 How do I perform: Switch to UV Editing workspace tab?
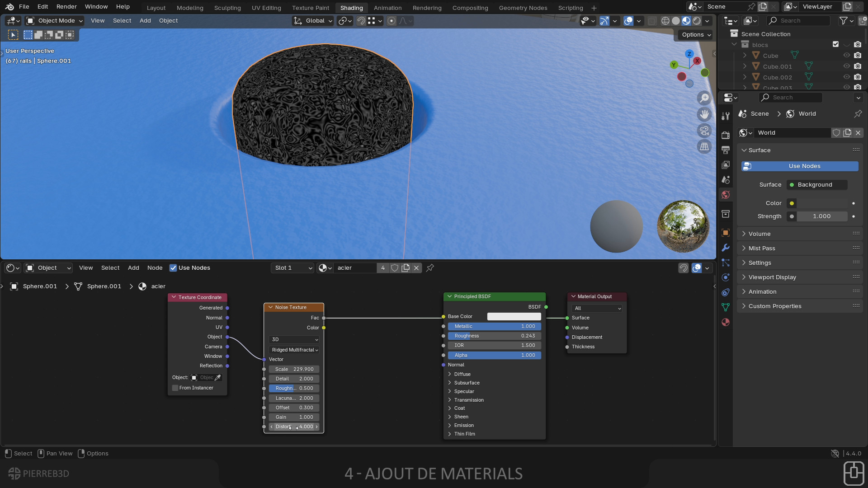point(266,8)
